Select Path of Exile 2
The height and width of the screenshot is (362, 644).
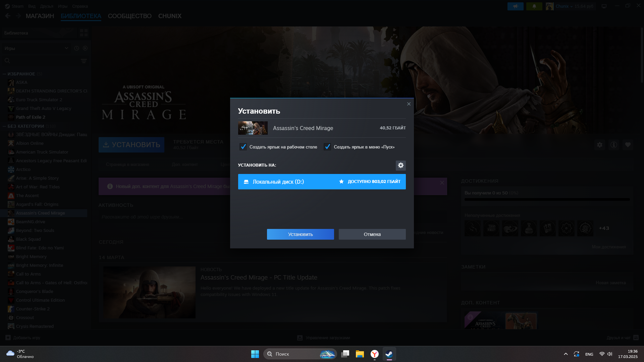click(31, 117)
